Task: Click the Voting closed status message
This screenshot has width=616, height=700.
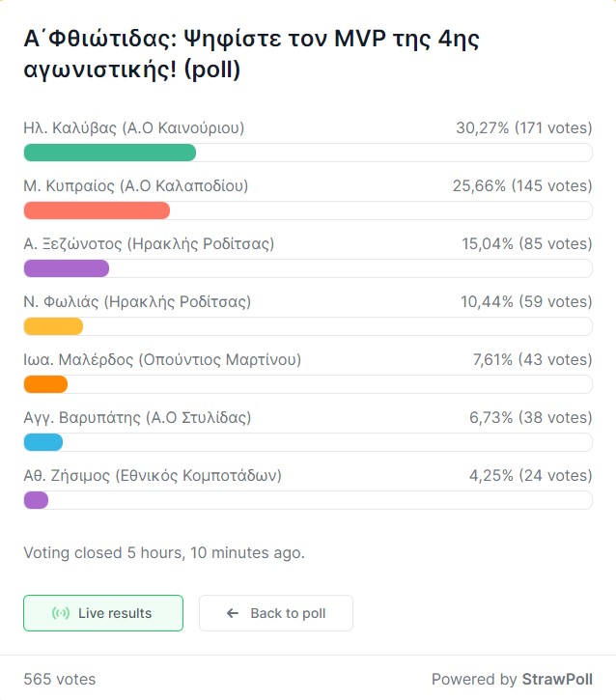Action: point(164,552)
